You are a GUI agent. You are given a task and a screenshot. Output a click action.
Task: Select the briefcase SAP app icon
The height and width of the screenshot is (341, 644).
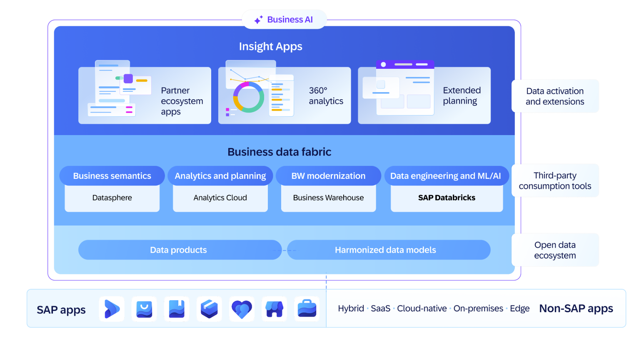pos(306,309)
